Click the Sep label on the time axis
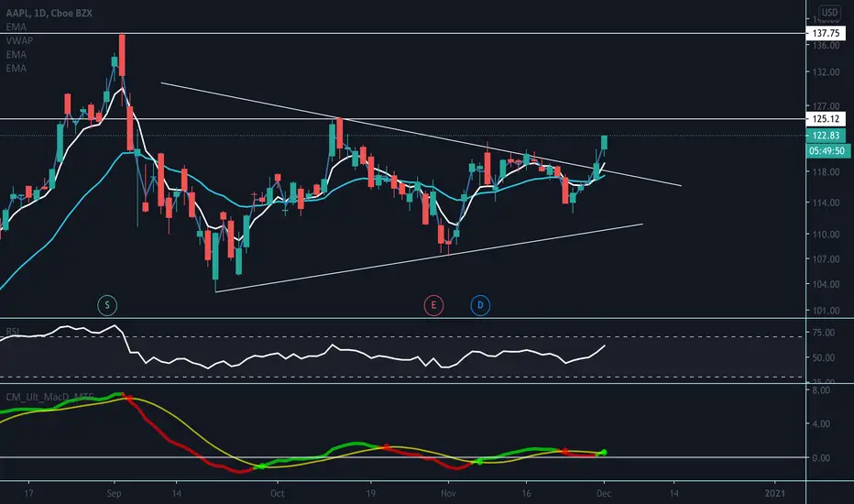The width and height of the screenshot is (854, 504). click(114, 494)
